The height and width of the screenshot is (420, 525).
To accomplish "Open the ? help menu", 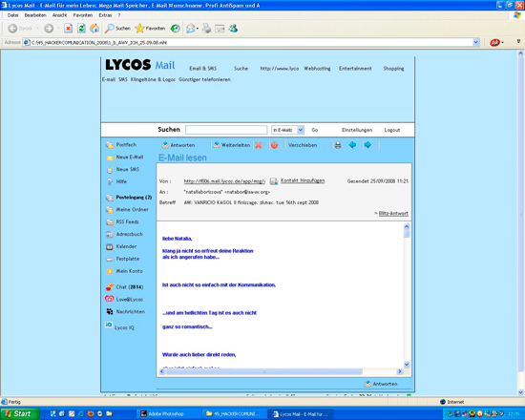I will click(x=119, y=15).
